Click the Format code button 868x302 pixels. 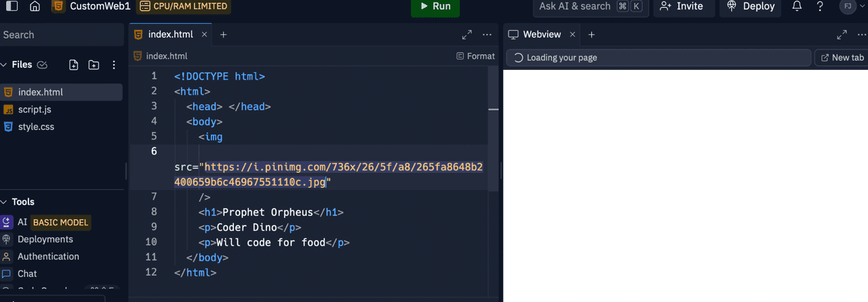click(475, 56)
